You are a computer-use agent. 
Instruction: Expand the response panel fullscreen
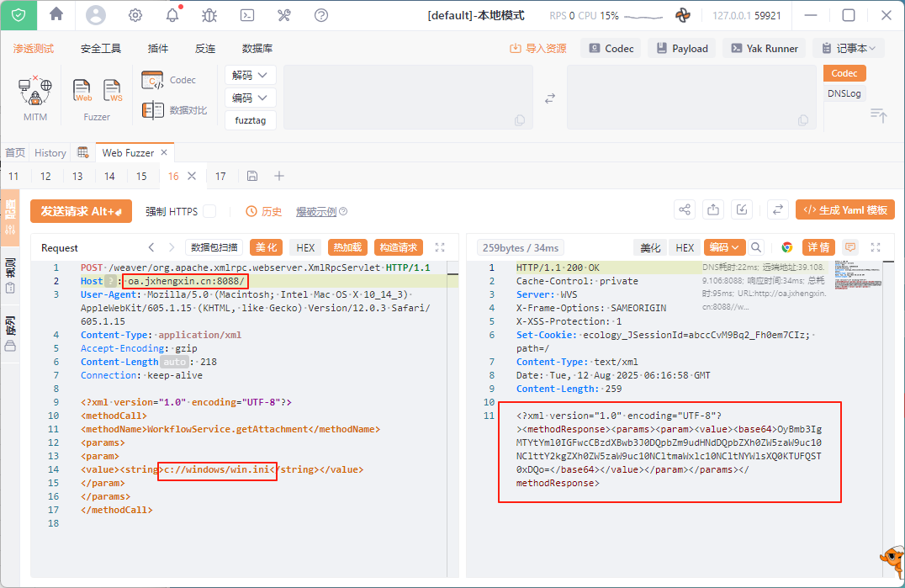[x=876, y=247]
